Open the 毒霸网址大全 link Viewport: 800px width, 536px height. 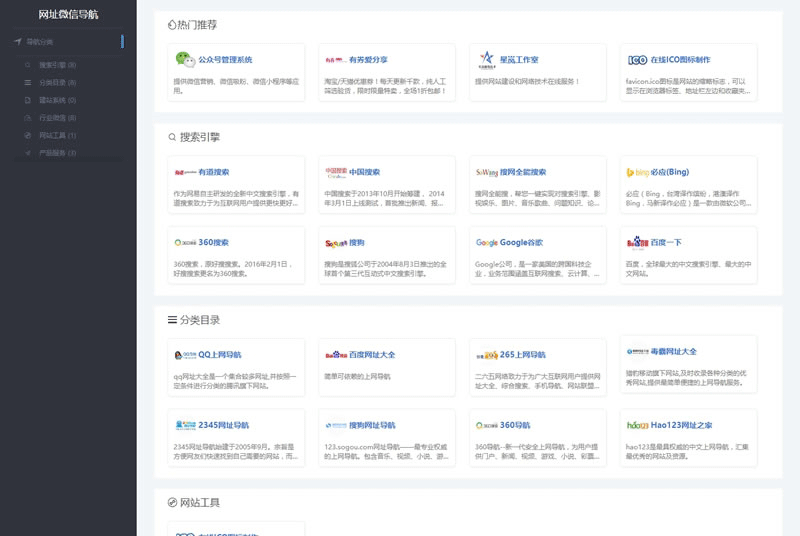pyautogui.click(x=673, y=351)
